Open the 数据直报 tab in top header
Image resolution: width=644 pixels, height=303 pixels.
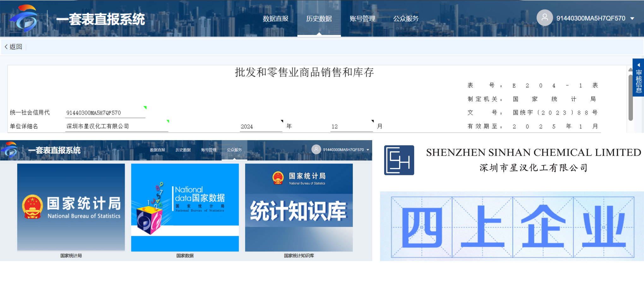pos(276,19)
